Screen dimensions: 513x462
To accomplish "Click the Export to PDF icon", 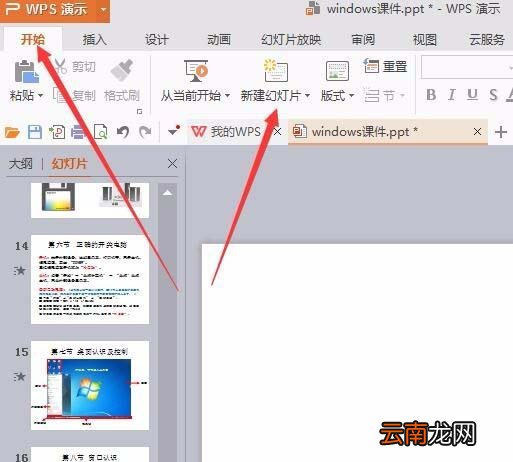I will tap(57, 132).
